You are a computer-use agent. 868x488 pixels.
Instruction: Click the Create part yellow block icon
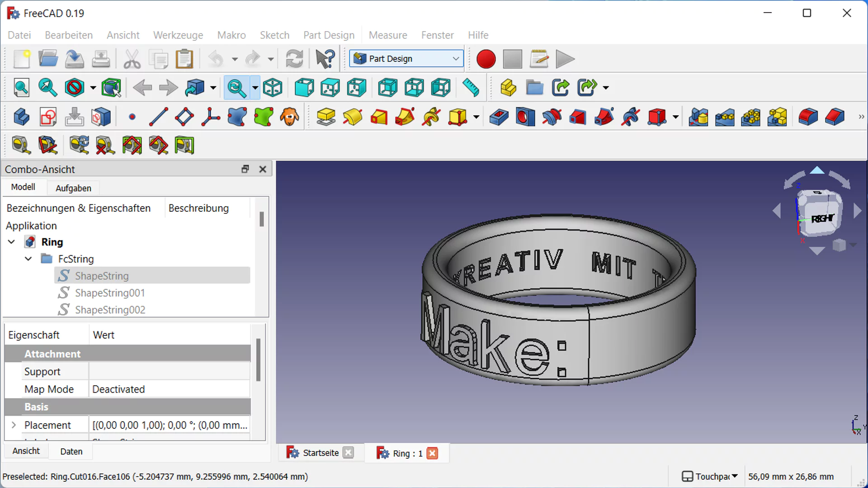pyautogui.click(x=508, y=88)
